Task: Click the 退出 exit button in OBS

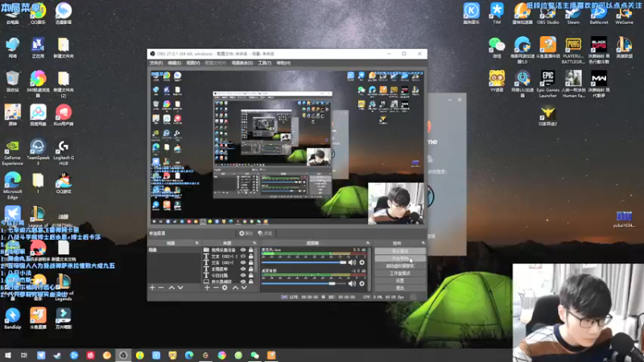Action: pyautogui.click(x=400, y=288)
